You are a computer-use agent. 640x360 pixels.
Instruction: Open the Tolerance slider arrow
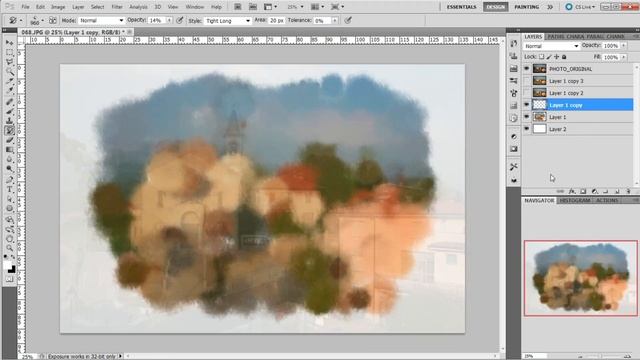tap(335, 20)
